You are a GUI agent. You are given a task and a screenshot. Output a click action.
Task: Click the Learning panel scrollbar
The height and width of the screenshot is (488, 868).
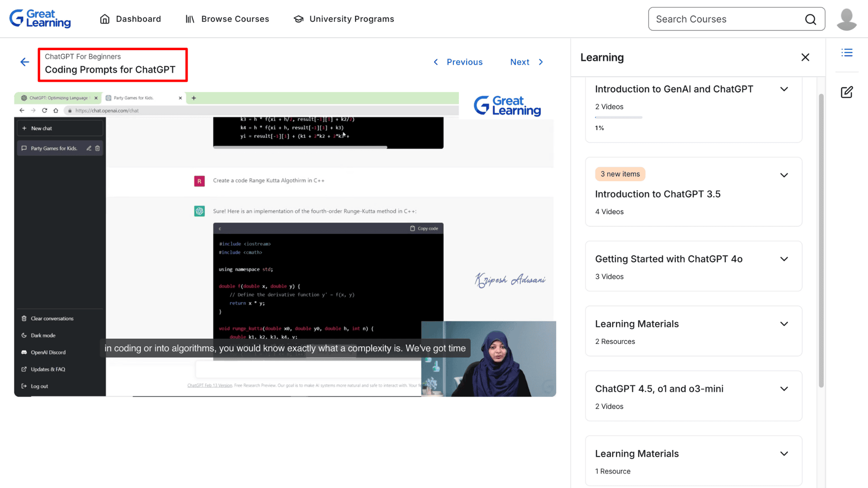(x=821, y=239)
